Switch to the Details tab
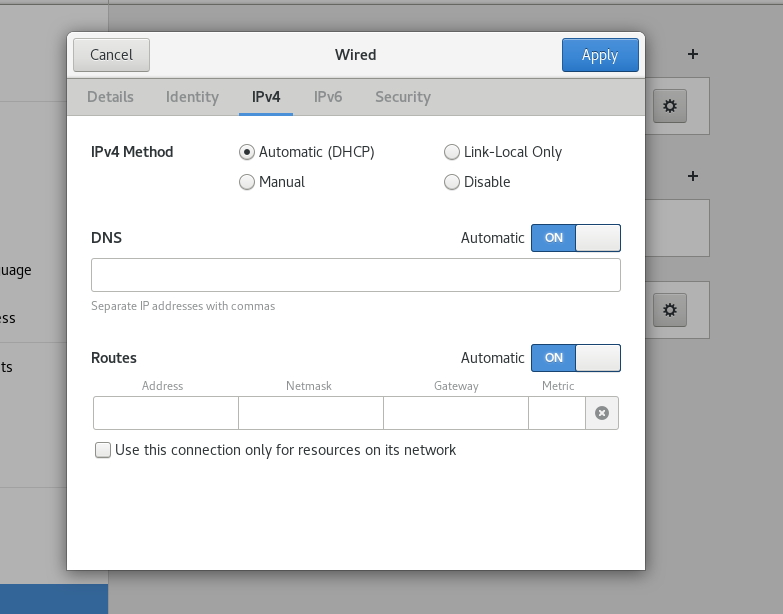This screenshot has width=783, height=614. [110, 97]
